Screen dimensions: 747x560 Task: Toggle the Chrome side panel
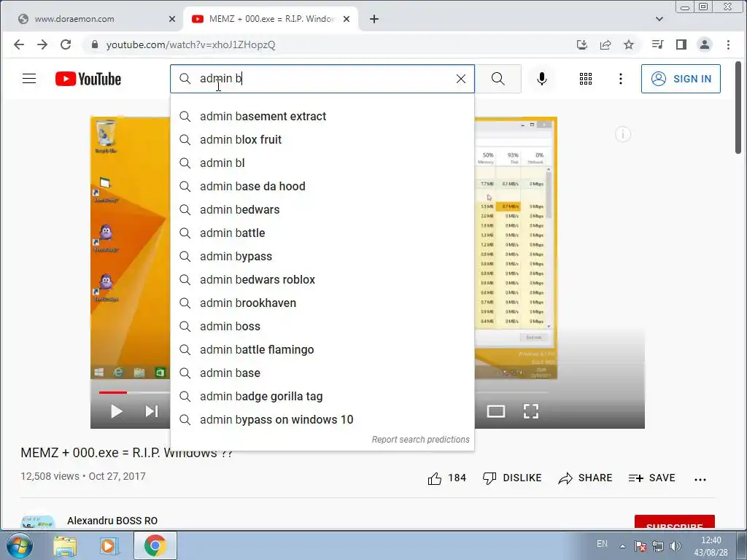point(681,44)
